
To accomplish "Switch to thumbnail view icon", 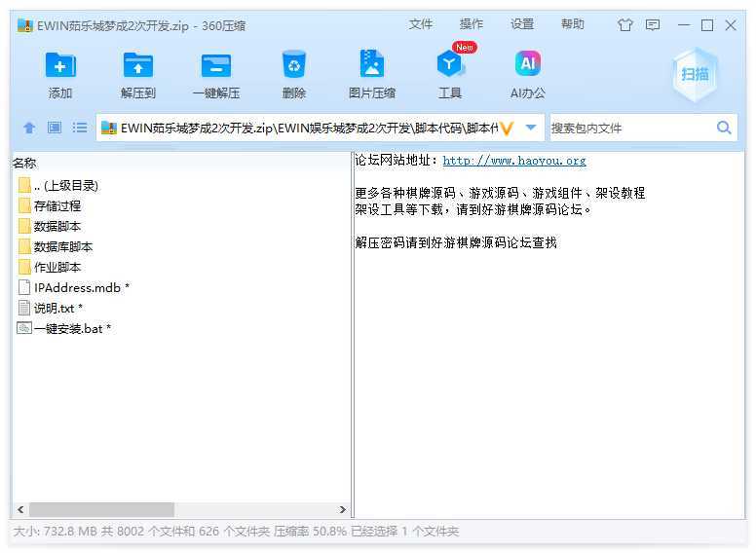I will pyautogui.click(x=55, y=128).
